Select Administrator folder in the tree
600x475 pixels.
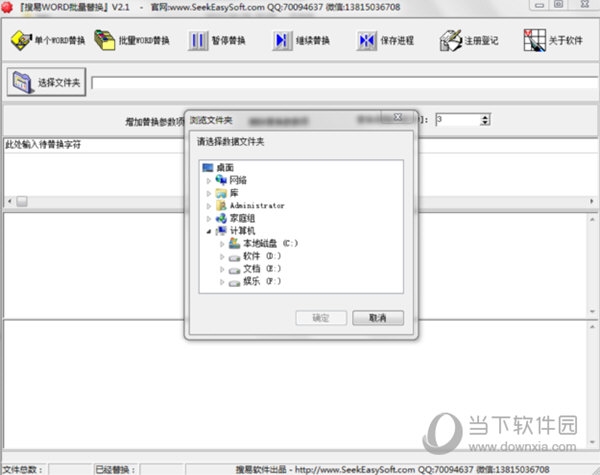257,206
